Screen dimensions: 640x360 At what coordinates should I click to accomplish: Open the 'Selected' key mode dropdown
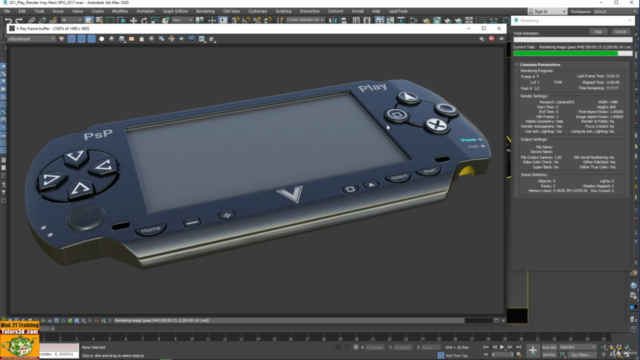click(578, 347)
